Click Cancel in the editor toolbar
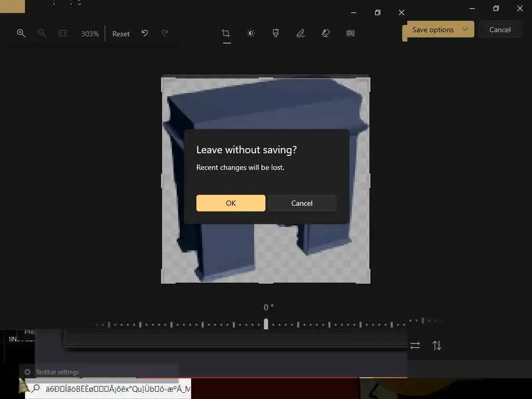 tap(500, 30)
